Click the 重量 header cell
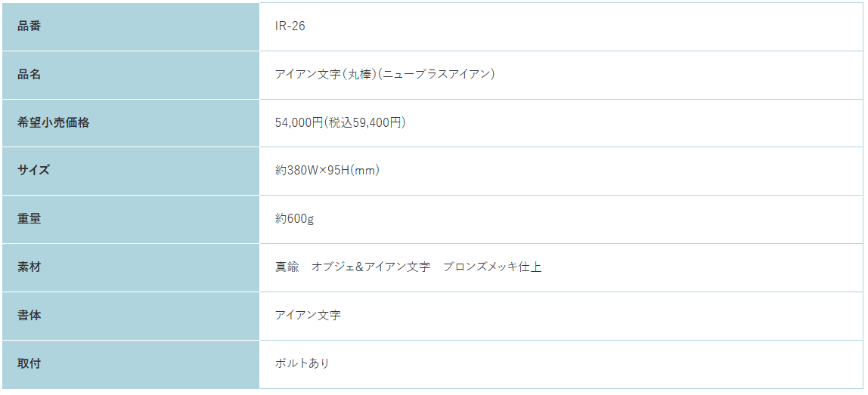The image size is (868, 395). coord(131,219)
